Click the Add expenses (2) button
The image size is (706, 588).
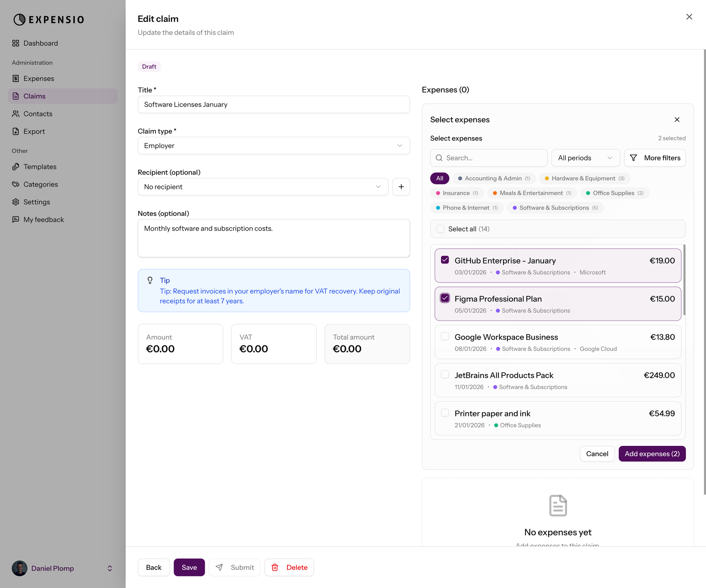point(652,454)
